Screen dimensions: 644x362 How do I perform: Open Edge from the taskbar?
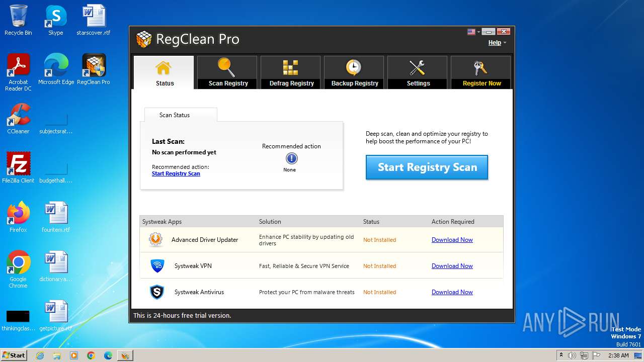click(108, 355)
